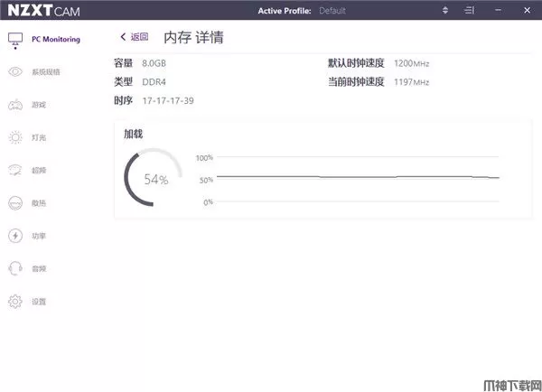Open the Active Profile up-down selector arrows

click(x=445, y=10)
